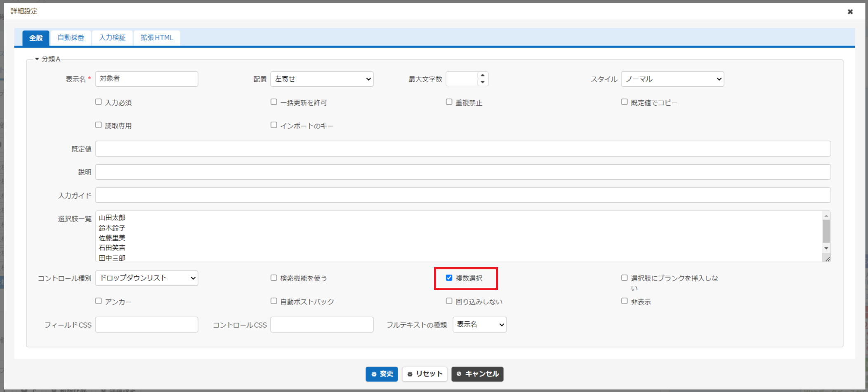Open the スタイル dropdown showing ノーマル
Viewport: 868px width, 392px height.
[x=672, y=79]
